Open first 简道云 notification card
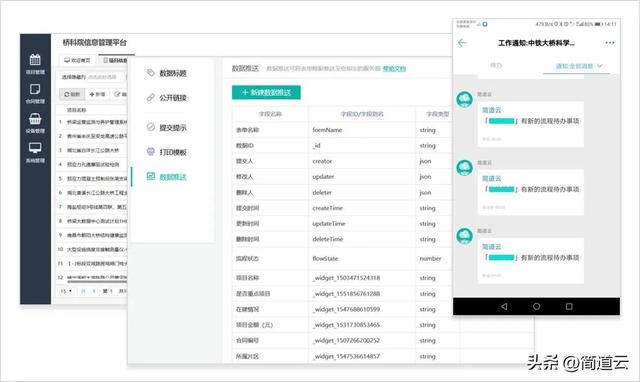Viewport: 640px width, 382px height. pos(531,124)
